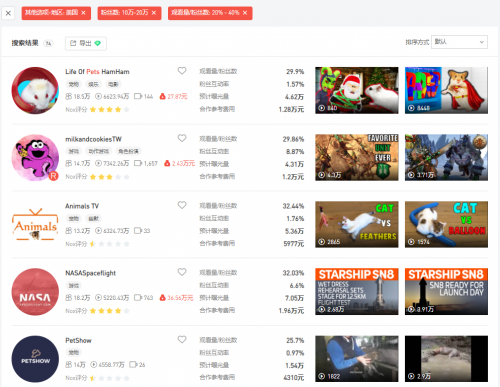This screenshot has height=387, width=500.
Task: Click the second tag under Life Of Pets HamHam
Action: click(x=93, y=84)
